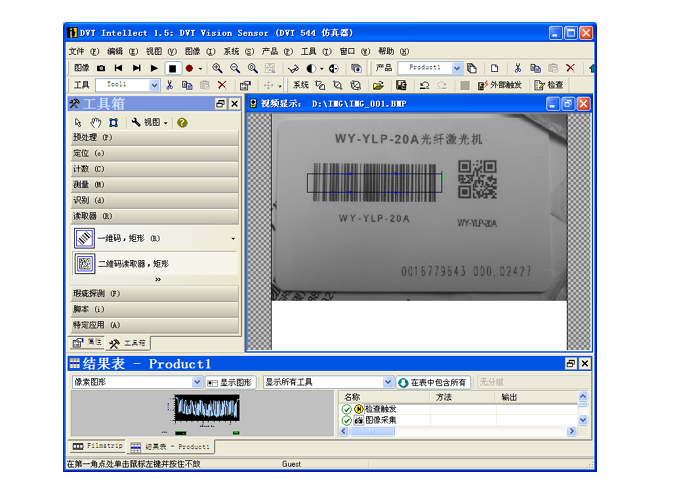Click the red record button
The height and width of the screenshot is (500, 700).
189,68
